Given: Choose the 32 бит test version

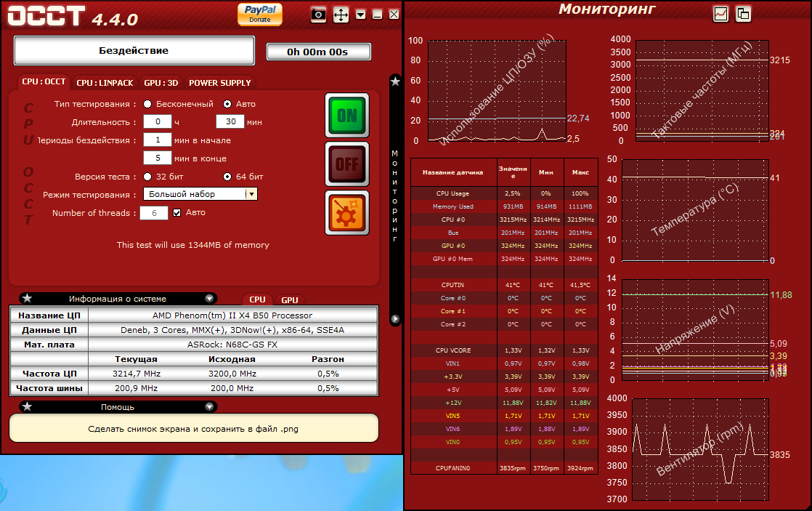Looking at the screenshot, I should click(147, 177).
